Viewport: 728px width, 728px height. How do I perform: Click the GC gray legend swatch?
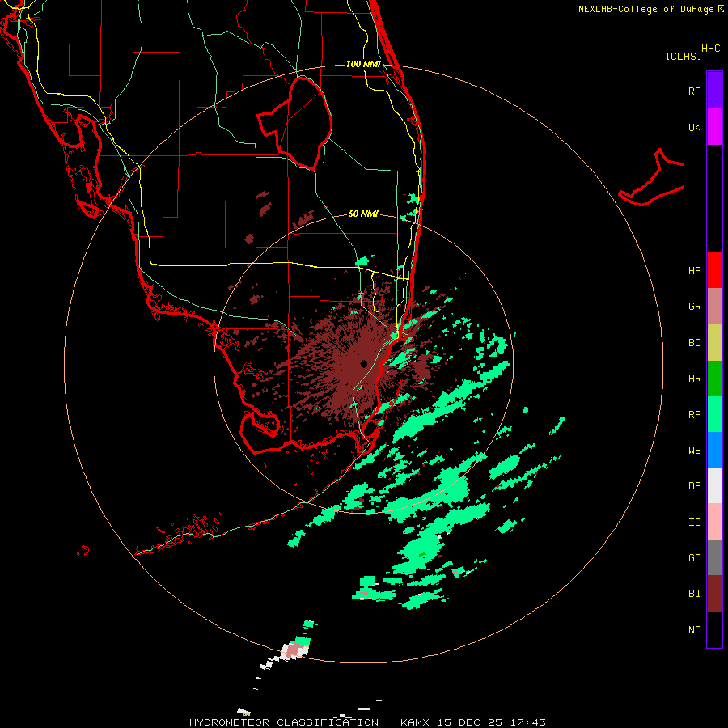click(x=714, y=557)
